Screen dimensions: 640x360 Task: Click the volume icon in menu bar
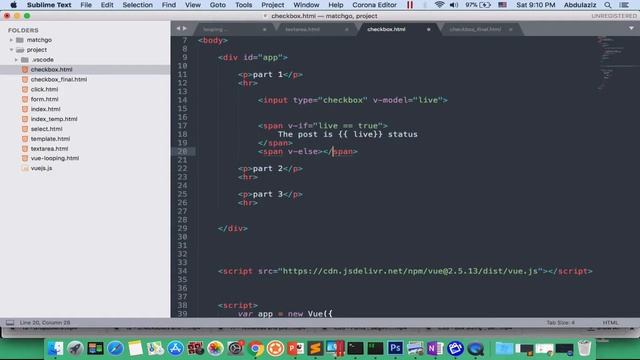[x=454, y=5]
